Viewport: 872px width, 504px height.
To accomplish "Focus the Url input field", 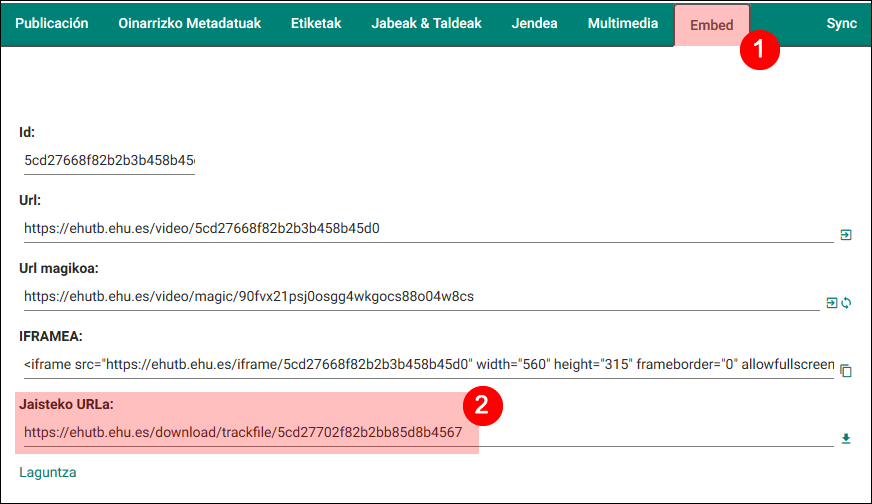I will pos(420,229).
